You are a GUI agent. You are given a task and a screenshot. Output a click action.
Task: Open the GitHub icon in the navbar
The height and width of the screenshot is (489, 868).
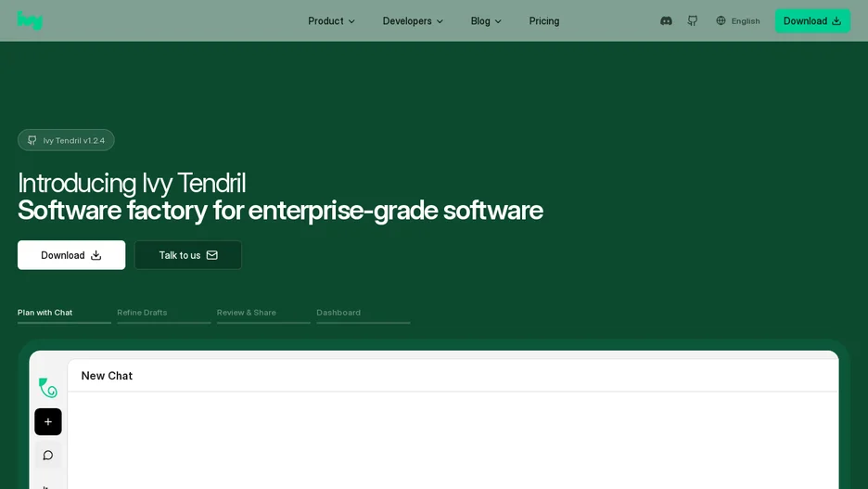(x=692, y=21)
